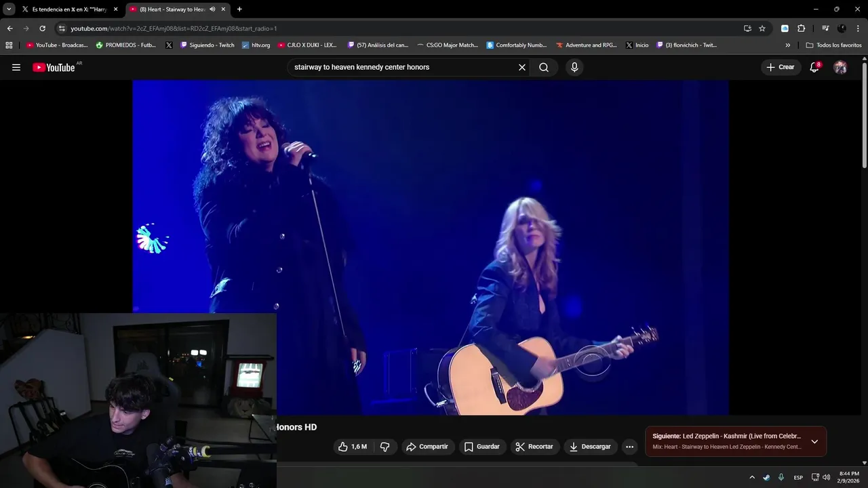Click the Crear button
Screen dimensions: 868x488
[x=781, y=67]
